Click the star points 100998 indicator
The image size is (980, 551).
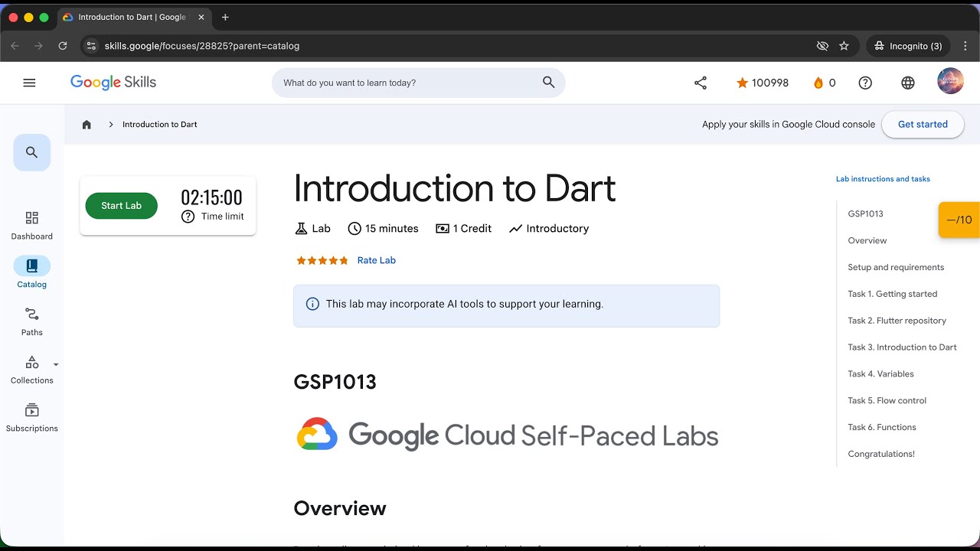762,83
